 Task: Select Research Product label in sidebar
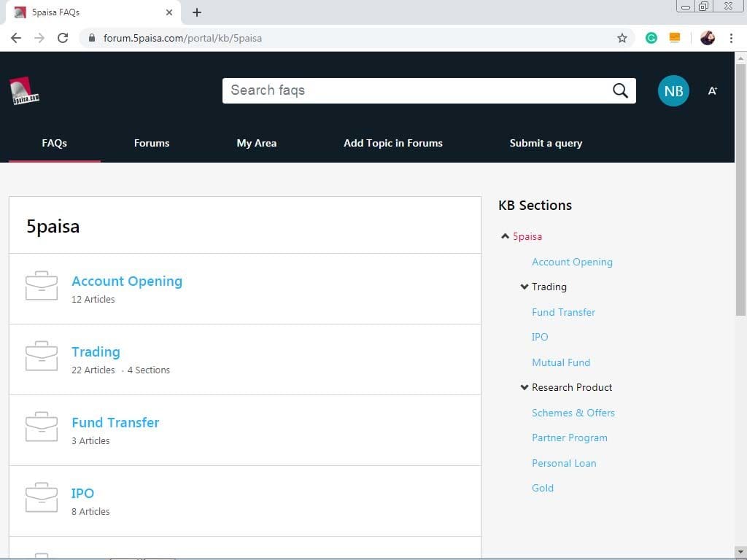click(x=572, y=387)
